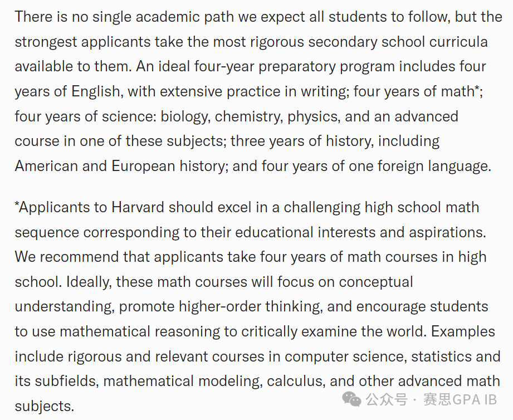This screenshot has width=513, height=420.
Task: Click the '赛思GPA IB' watermark text
Action: pyautogui.click(x=460, y=399)
